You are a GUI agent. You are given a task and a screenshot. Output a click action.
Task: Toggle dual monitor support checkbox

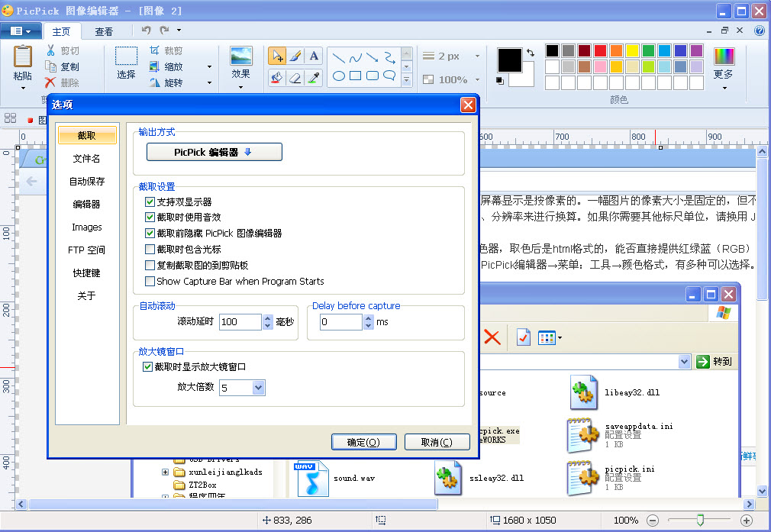click(150, 202)
